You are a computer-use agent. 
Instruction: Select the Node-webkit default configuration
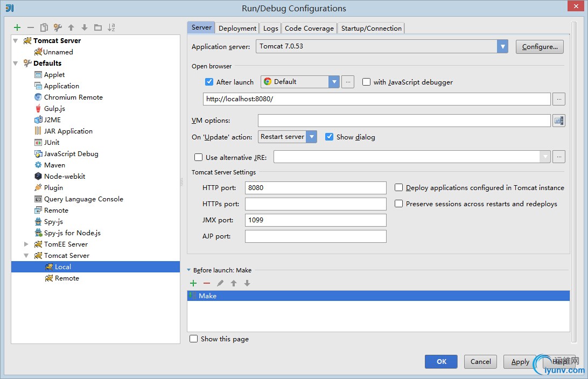click(65, 176)
